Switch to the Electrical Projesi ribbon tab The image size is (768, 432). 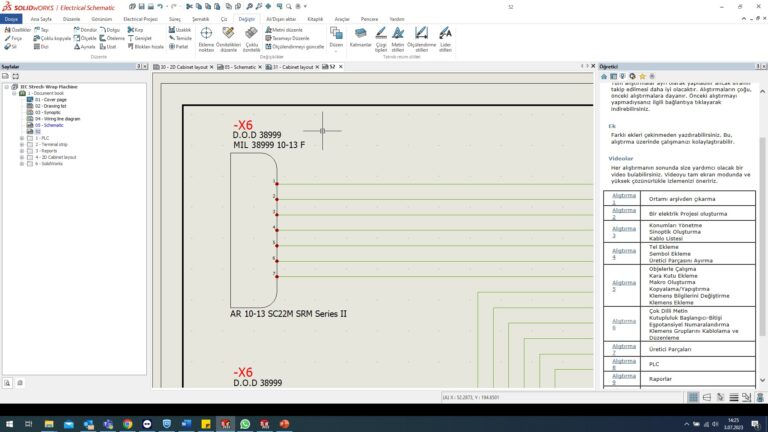click(139, 19)
